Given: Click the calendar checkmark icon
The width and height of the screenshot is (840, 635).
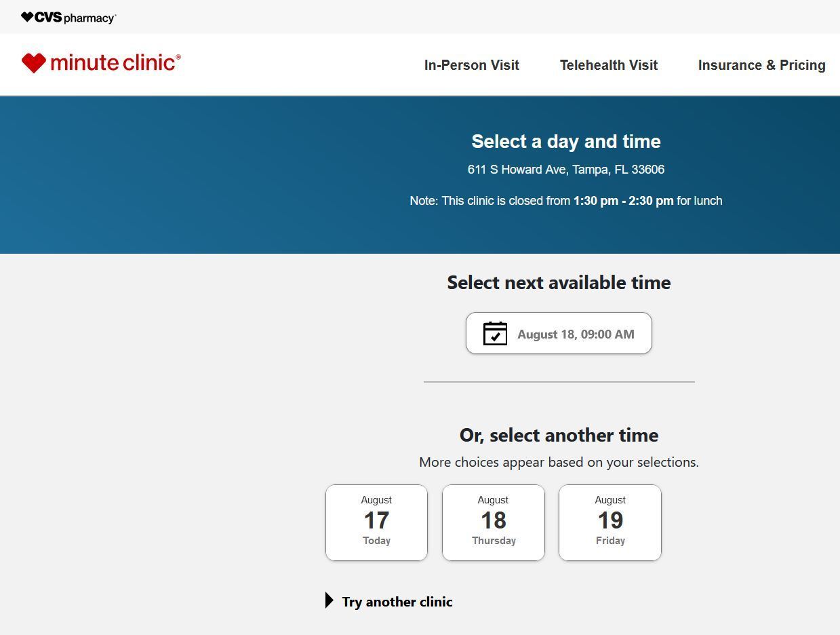Looking at the screenshot, I should coord(495,334).
